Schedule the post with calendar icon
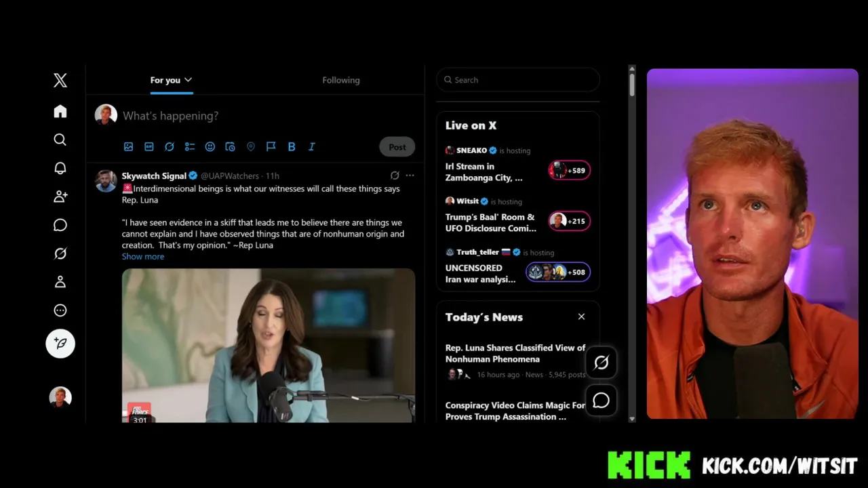The width and height of the screenshot is (868, 488). point(231,146)
